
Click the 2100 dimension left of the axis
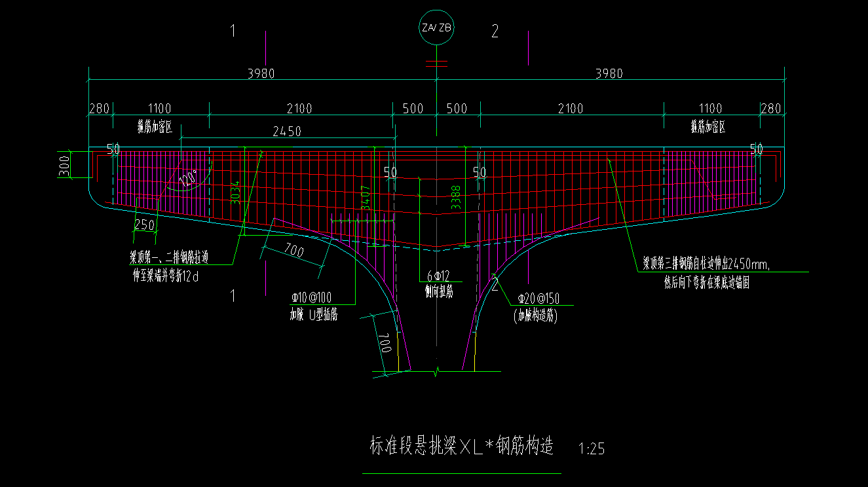pyautogui.click(x=299, y=109)
